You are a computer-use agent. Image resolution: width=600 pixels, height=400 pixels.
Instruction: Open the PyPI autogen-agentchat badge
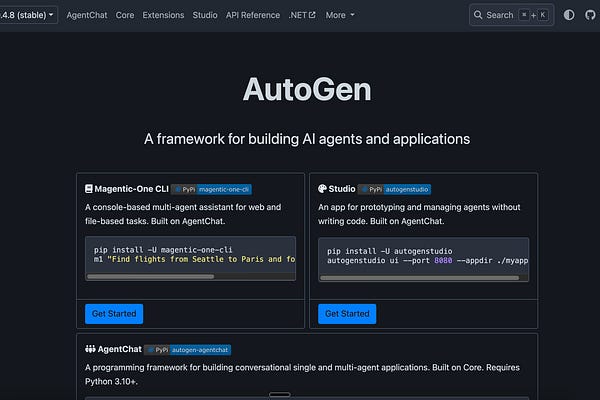point(188,350)
